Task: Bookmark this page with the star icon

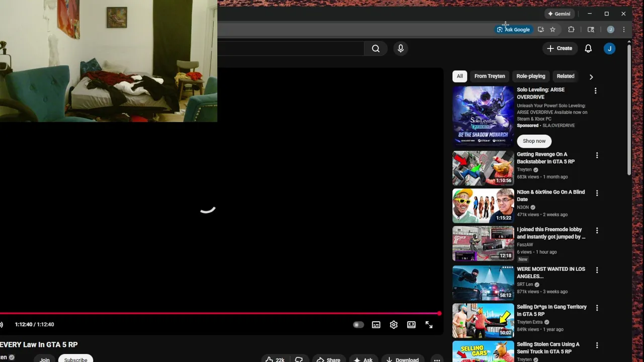Action: coord(552,30)
